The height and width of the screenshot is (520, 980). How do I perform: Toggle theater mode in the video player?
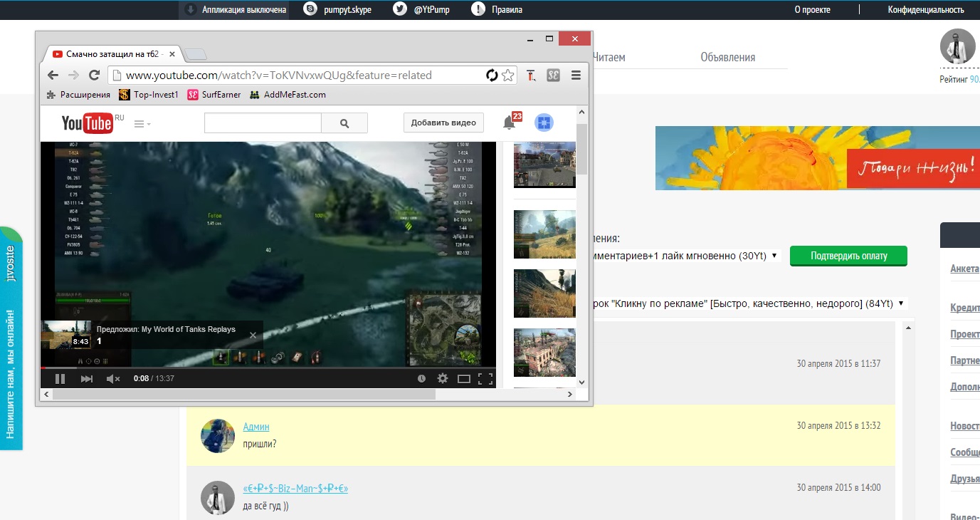(464, 379)
